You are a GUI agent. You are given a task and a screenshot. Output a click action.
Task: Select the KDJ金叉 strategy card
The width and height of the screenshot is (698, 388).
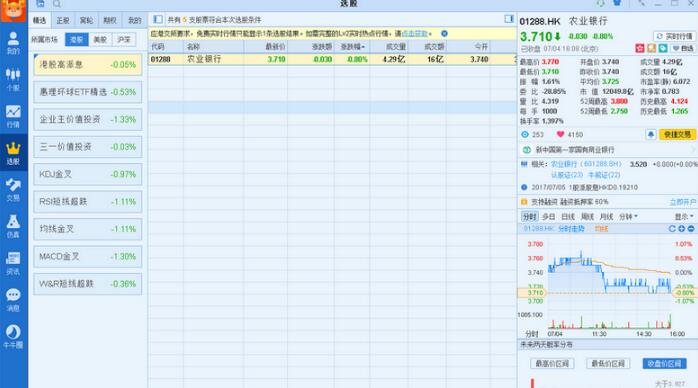click(88, 174)
